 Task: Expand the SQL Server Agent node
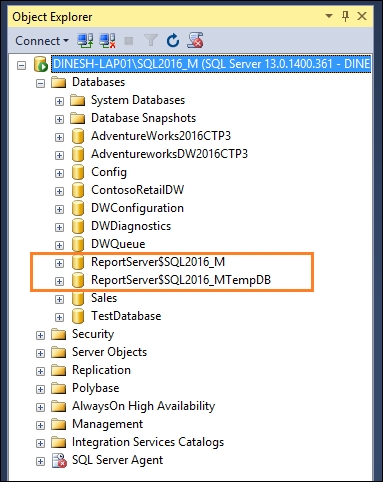(x=40, y=461)
